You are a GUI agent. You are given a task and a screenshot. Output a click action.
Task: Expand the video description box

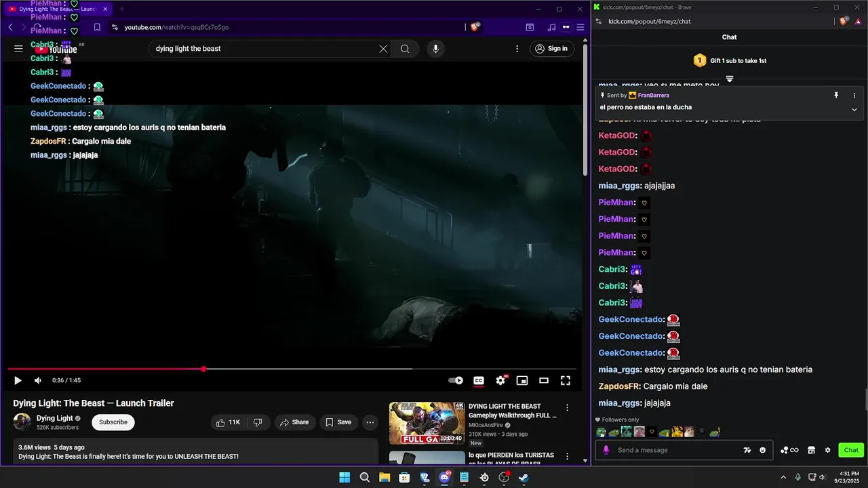tap(195, 451)
